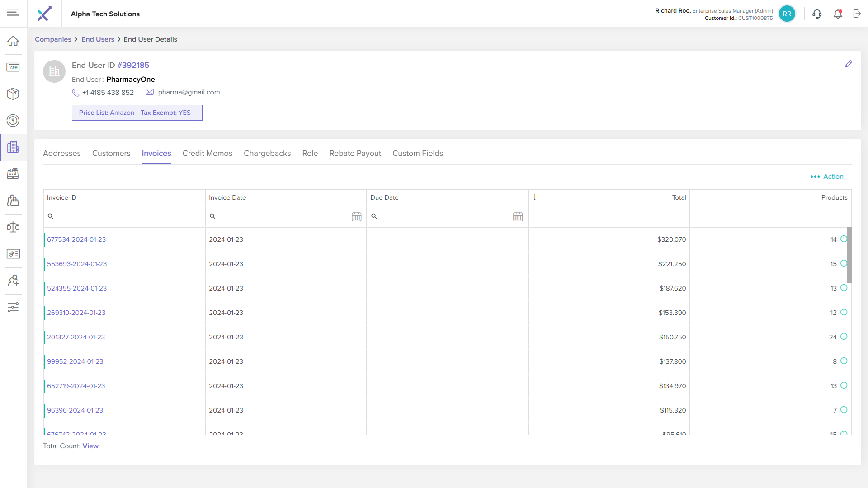The width and height of the screenshot is (868, 488).
Task: Sort by the Total column header
Action: 679,197
